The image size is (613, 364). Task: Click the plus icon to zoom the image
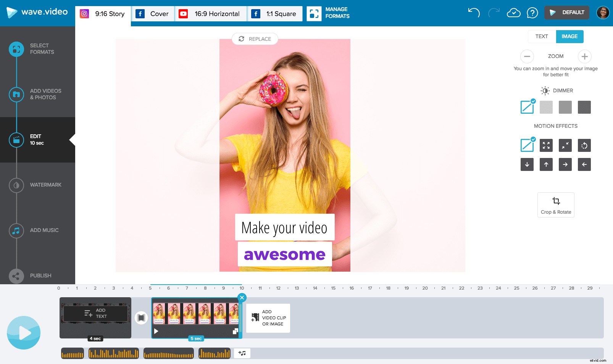tap(584, 56)
